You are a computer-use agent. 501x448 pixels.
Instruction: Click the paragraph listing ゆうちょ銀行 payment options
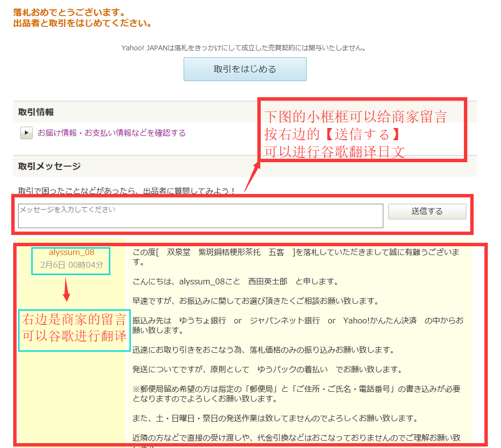point(298,325)
